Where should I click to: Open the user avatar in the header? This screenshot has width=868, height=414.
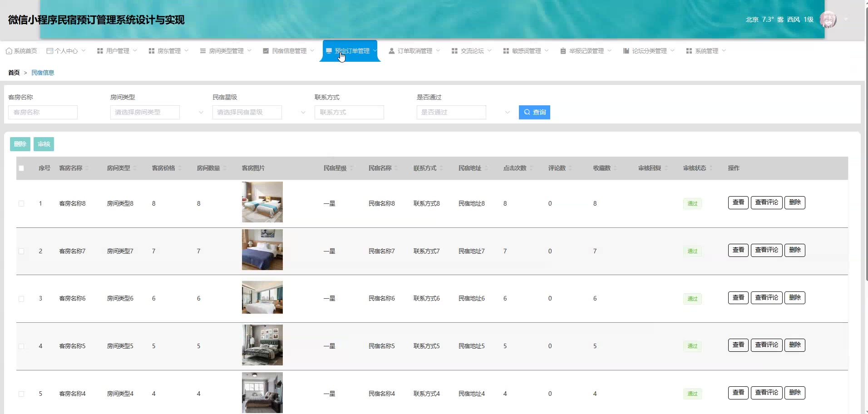[828, 20]
